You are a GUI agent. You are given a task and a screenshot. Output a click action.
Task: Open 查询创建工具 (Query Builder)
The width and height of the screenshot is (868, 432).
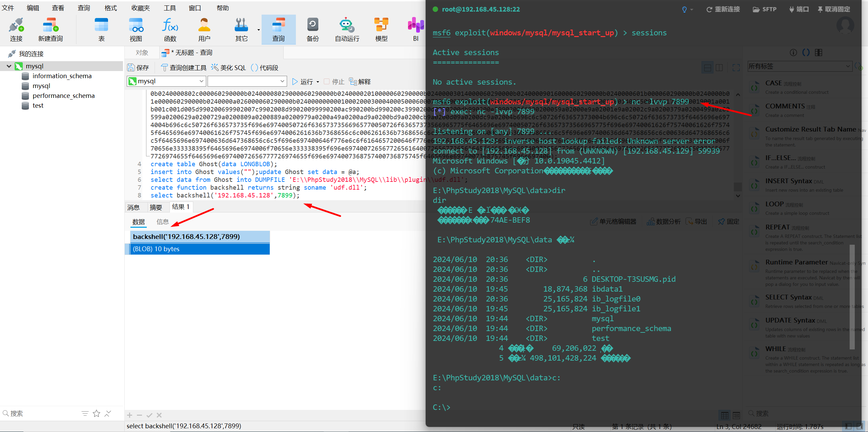[x=183, y=68]
